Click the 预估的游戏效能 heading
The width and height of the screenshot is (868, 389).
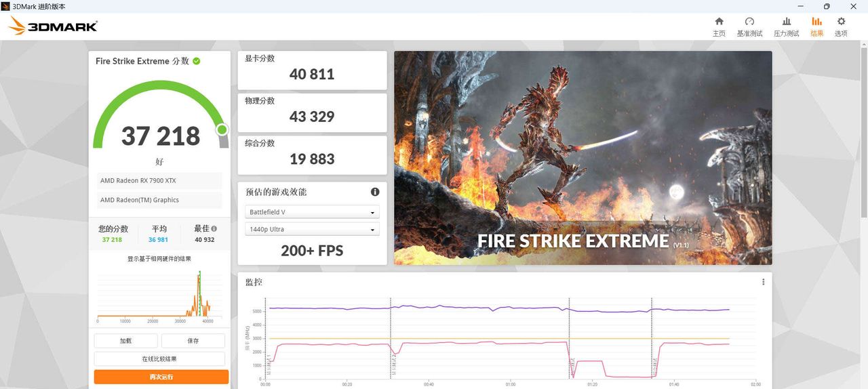pyautogui.click(x=276, y=192)
